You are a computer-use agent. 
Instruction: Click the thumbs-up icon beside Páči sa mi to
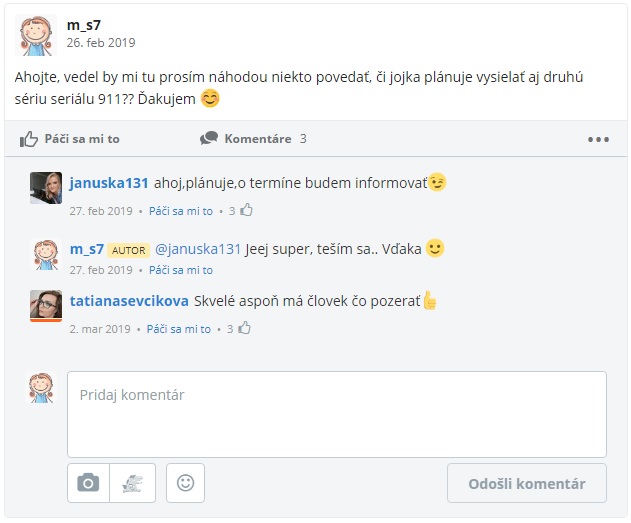tap(29, 139)
